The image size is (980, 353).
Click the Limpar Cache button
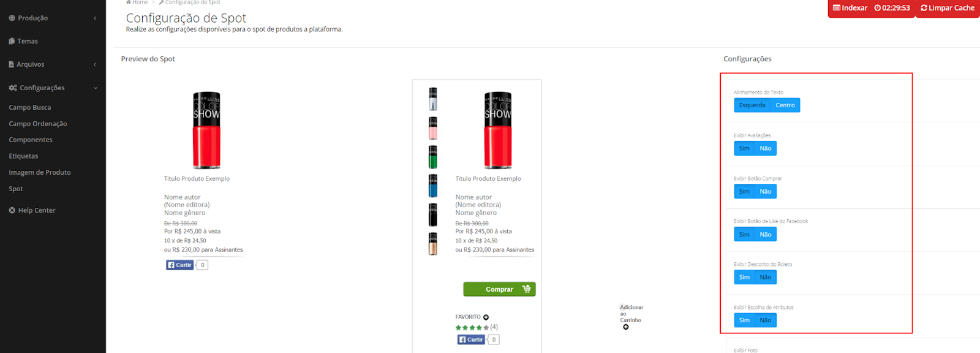pyautogui.click(x=948, y=8)
